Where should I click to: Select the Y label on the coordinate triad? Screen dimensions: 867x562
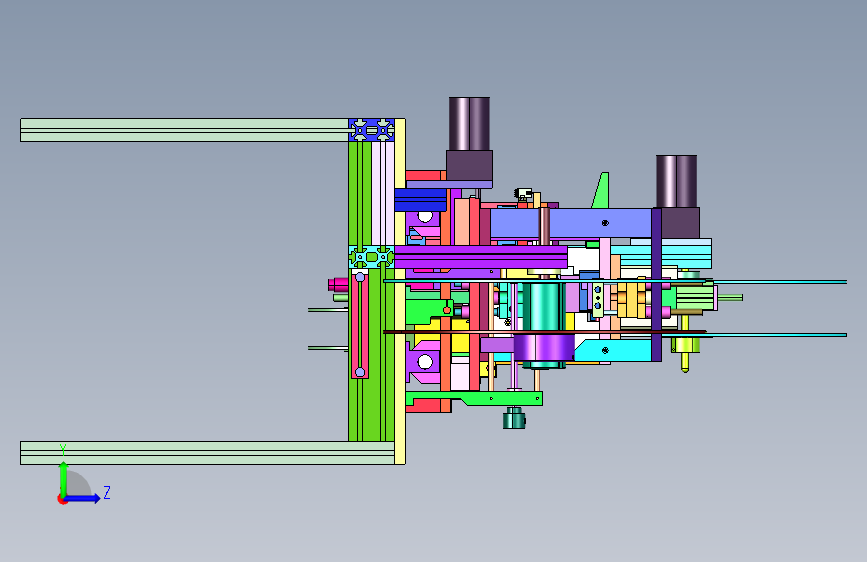[63, 450]
